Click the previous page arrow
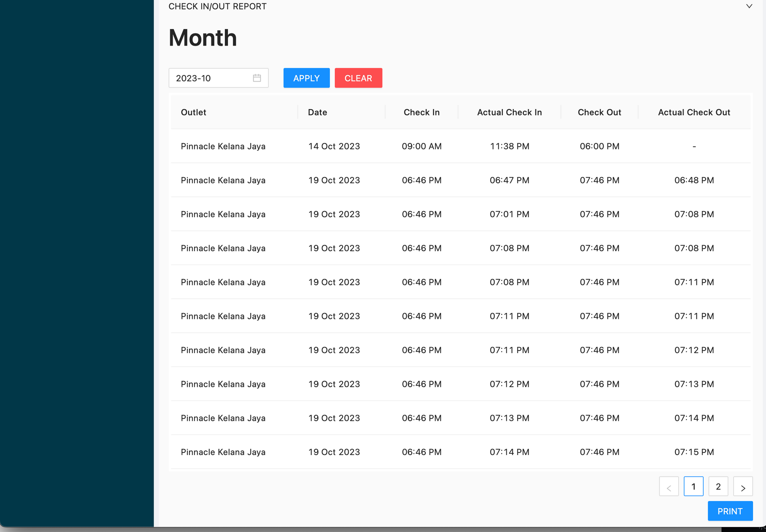This screenshot has height=532, width=766. coord(669,487)
